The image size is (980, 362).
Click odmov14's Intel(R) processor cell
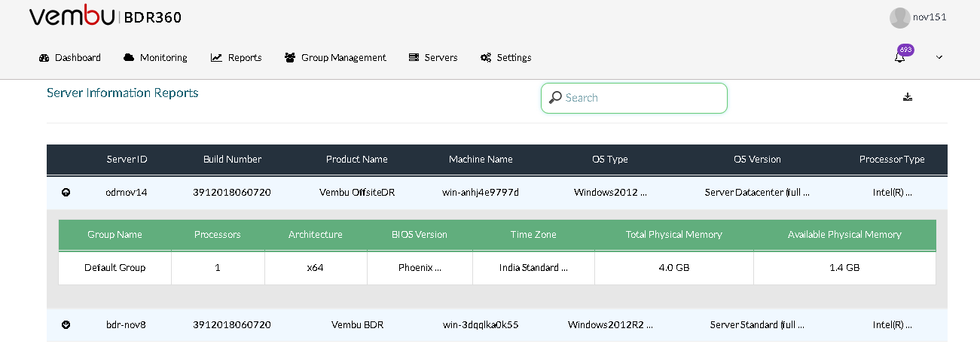pos(893,193)
